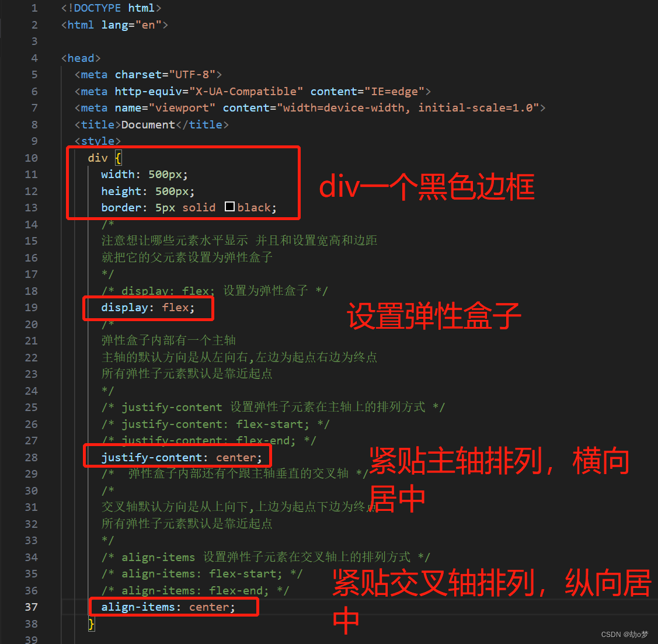
Task: Click the opening brace after div
Action: [119, 158]
